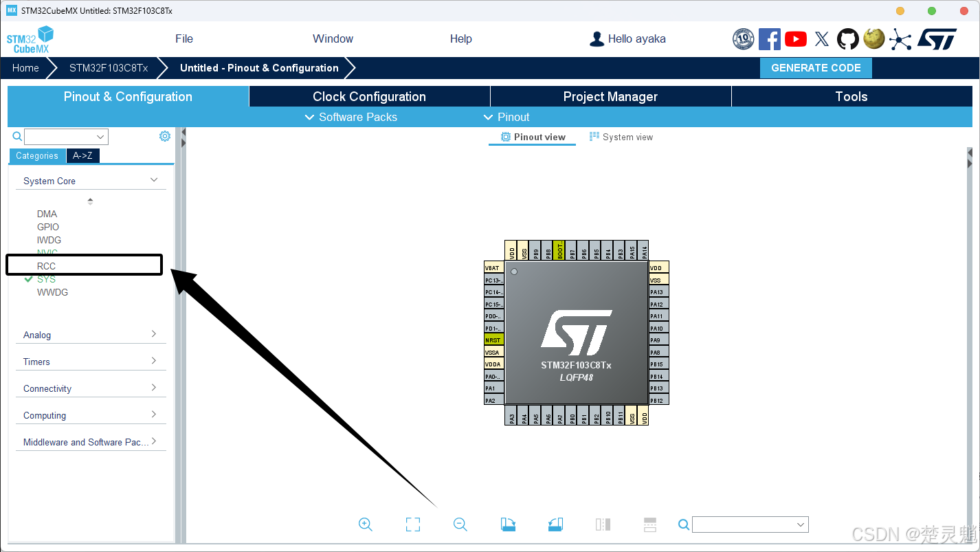This screenshot has width=980, height=552.
Task: Open the pin search combo box at bottom
Action: coord(750,525)
